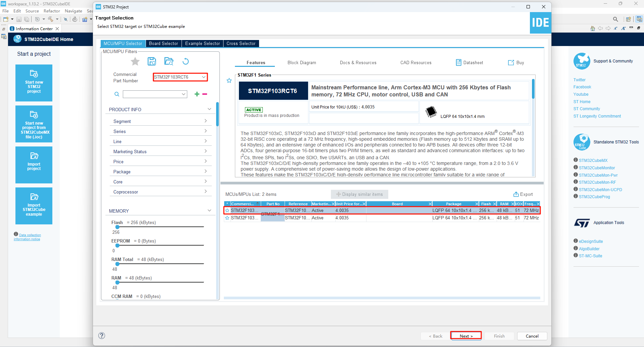Remove a filter with the pink minus icon
The width and height of the screenshot is (644, 347).
205,94
